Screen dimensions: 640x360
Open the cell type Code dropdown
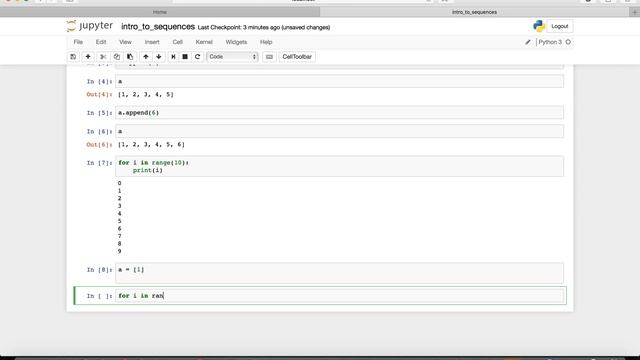pyautogui.click(x=232, y=57)
